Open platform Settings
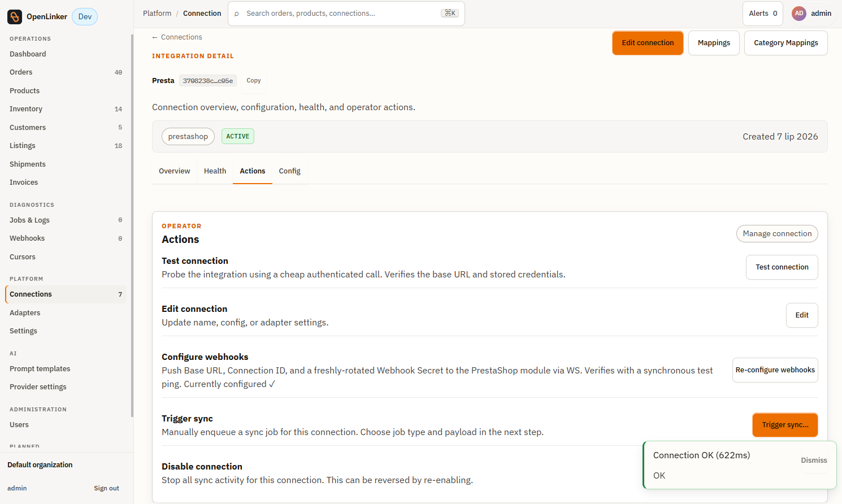Viewport: 842px width, 504px height. [x=66, y=331]
